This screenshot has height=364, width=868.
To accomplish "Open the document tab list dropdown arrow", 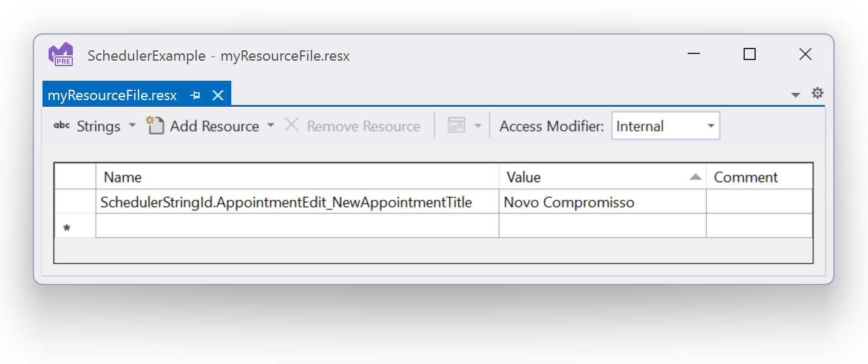I will 796,95.
